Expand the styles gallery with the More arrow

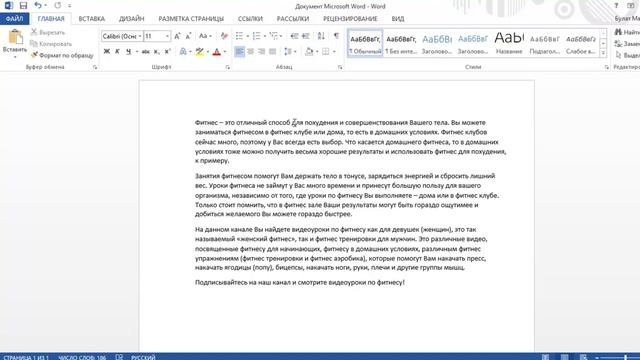coord(603,53)
